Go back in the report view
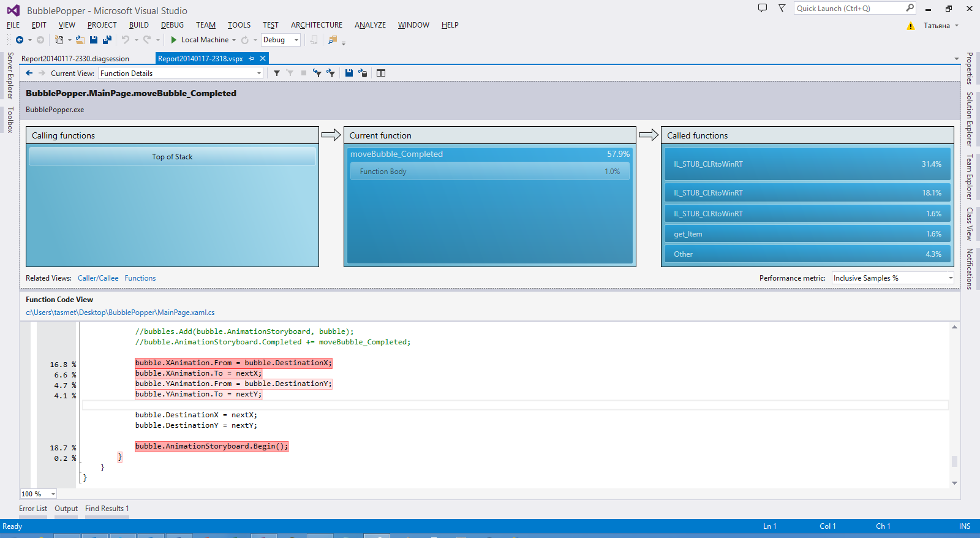The width and height of the screenshot is (980, 538). pos(29,73)
